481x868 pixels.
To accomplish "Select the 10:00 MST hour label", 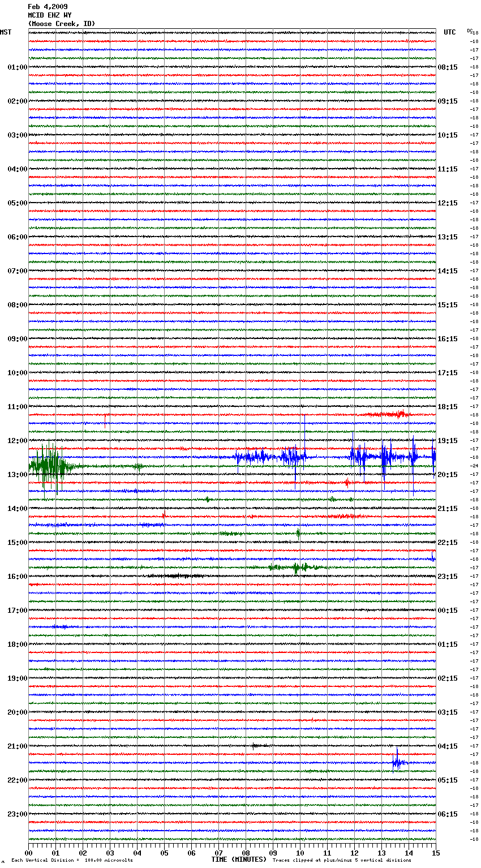I will tap(17, 373).
